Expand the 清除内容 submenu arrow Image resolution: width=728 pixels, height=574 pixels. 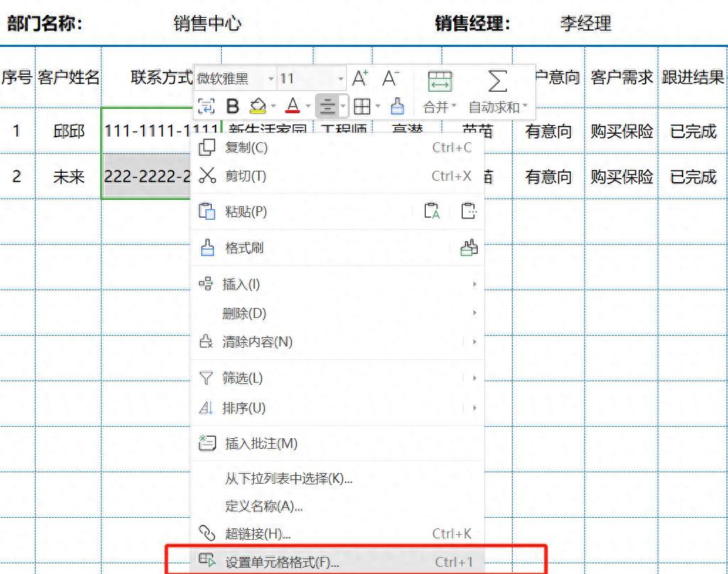[x=474, y=342]
